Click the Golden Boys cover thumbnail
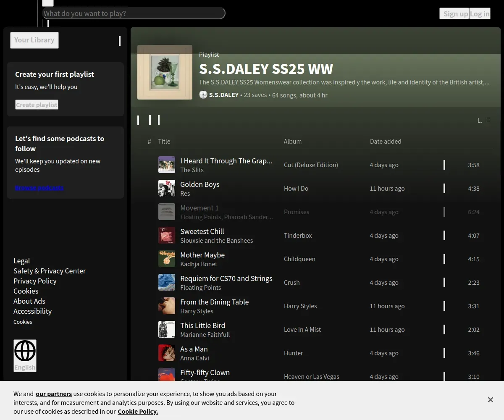The width and height of the screenshot is (504, 420). (167, 188)
